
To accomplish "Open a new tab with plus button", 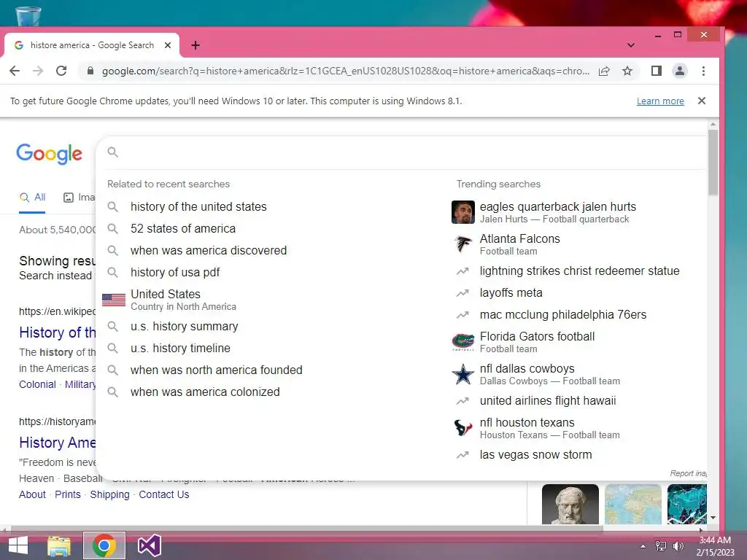I will pos(196,45).
